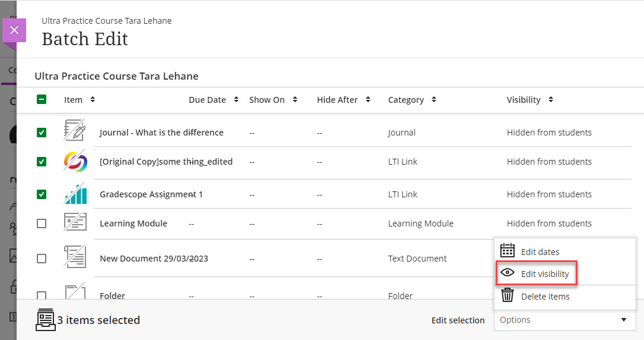Open the Options dropdown for Edit selection
Image resolution: width=644 pixels, height=340 pixels.
[x=564, y=320]
